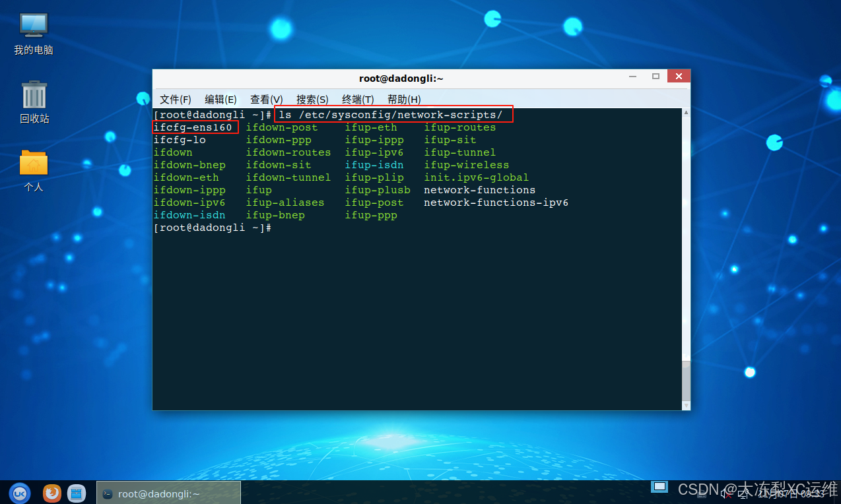Image resolution: width=841 pixels, height=504 pixels.
Task: Open the 编辑(E) menu
Action: click(x=220, y=100)
